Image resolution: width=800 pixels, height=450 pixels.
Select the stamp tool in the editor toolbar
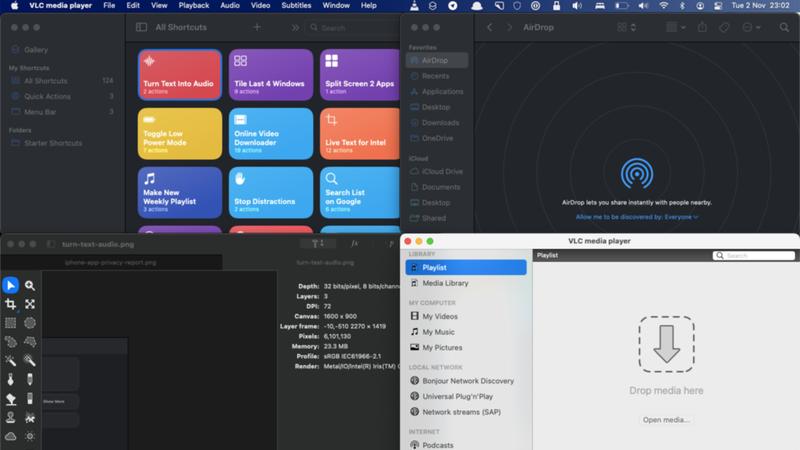(x=11, y=417)
